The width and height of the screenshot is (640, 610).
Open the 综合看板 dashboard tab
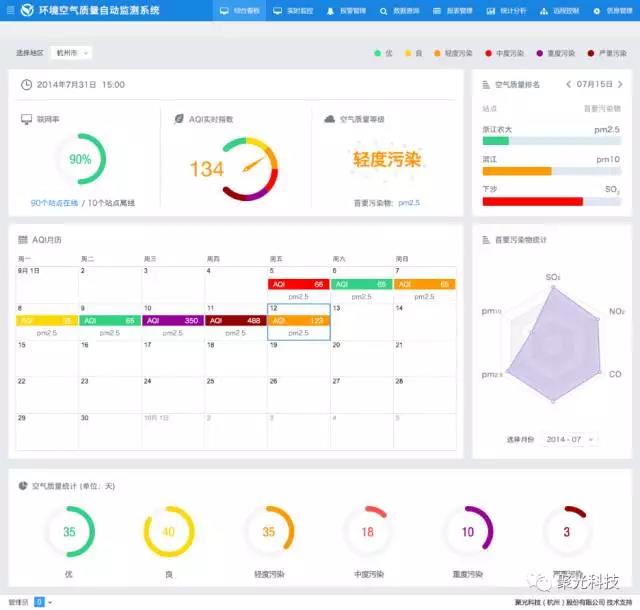pyautogui.click(x=240, y=11)
